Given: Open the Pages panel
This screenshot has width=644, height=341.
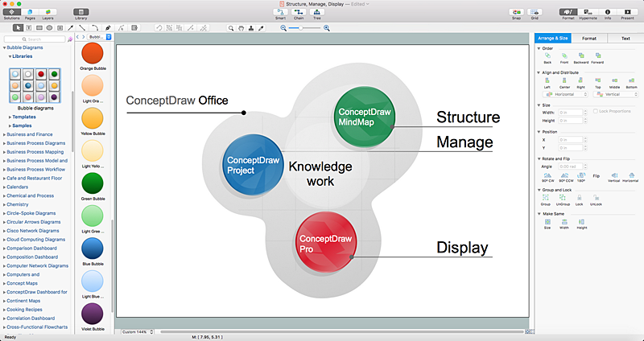Looking at the screenshot, I should 30,12.
